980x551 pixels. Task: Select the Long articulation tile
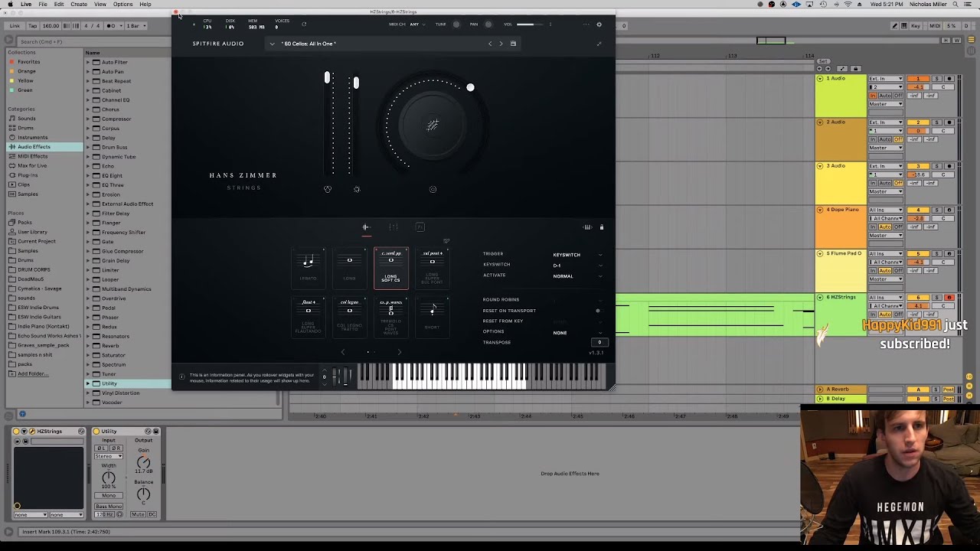click(x=349, y=268)
